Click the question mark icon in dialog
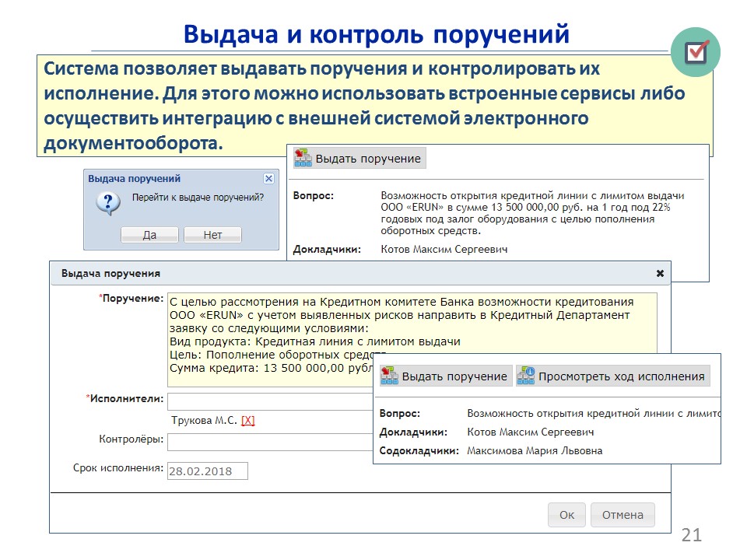The width and height of the screenshot is (747, 560). tap(108, 203)
